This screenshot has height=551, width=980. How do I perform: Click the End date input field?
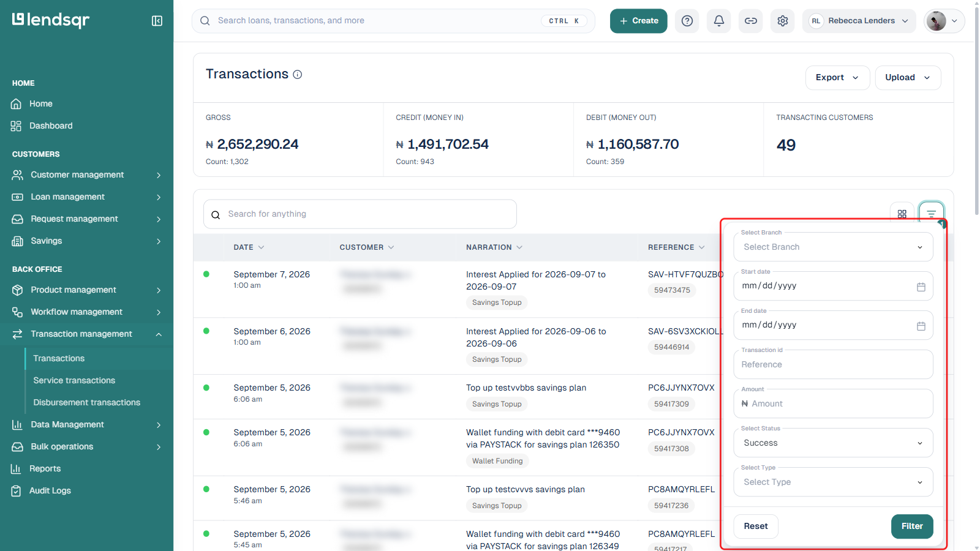coord(833,325)
